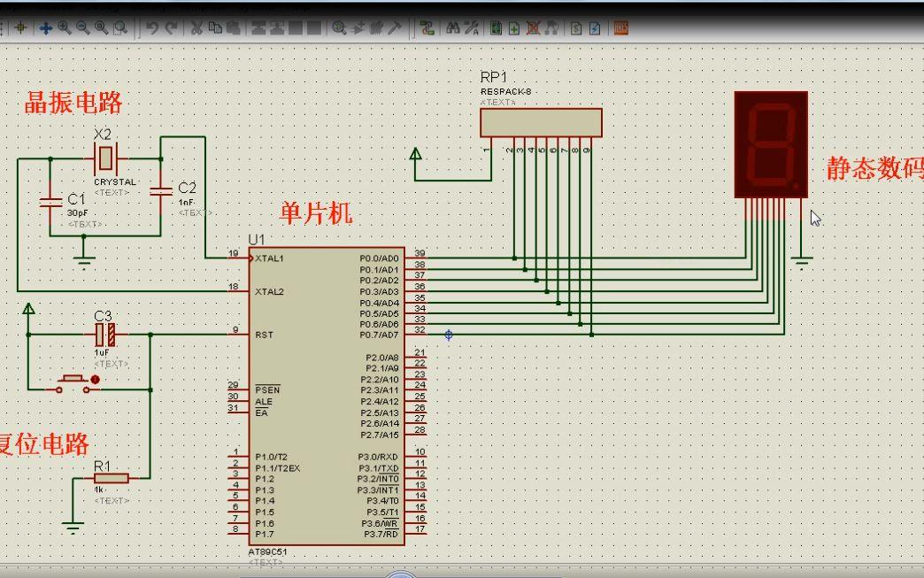Viewport: 924px width, 578px height.
Task: Click the 'P3.0/RXD' pin label
Action: 378,458
